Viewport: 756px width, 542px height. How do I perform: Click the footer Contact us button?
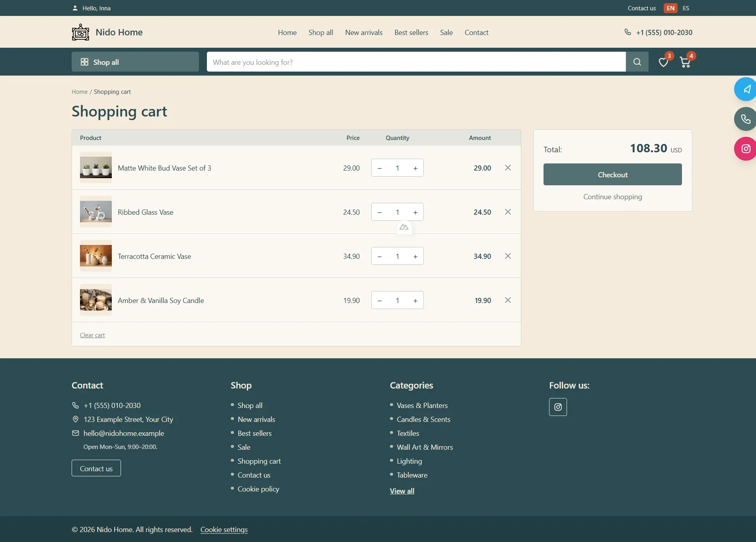[x=96, y=468]
